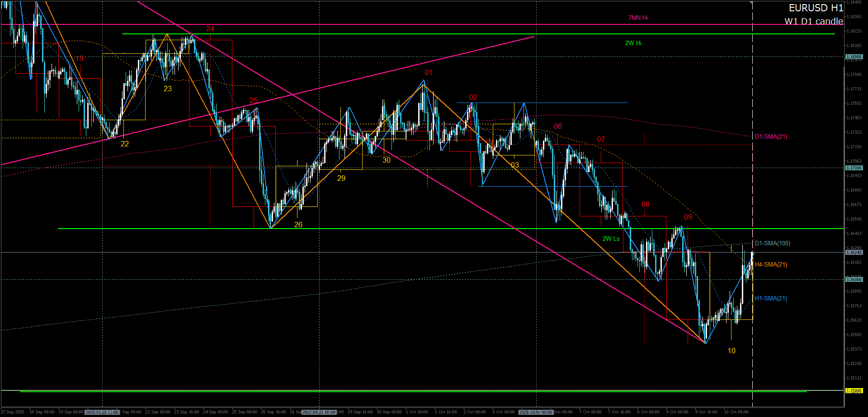Click the W1 D1 candle text label
This screenshot has width=868, height=417.
813,21
